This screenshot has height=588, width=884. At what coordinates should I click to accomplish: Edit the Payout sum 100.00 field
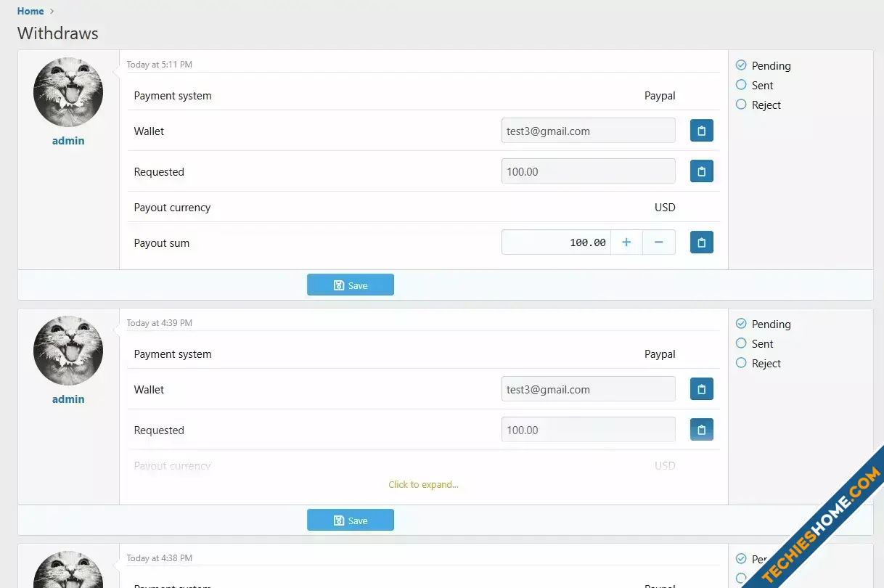pos(556,242)
